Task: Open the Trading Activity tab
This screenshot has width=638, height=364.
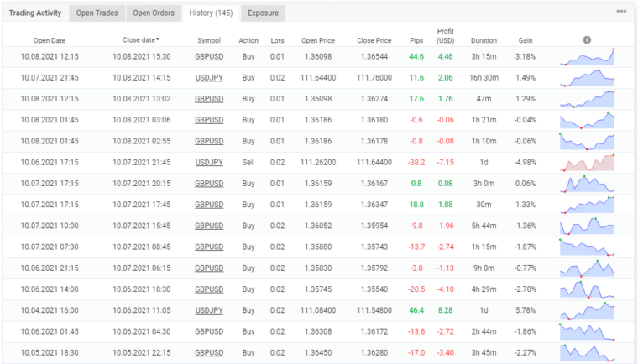Action: [x=36, y=13]
